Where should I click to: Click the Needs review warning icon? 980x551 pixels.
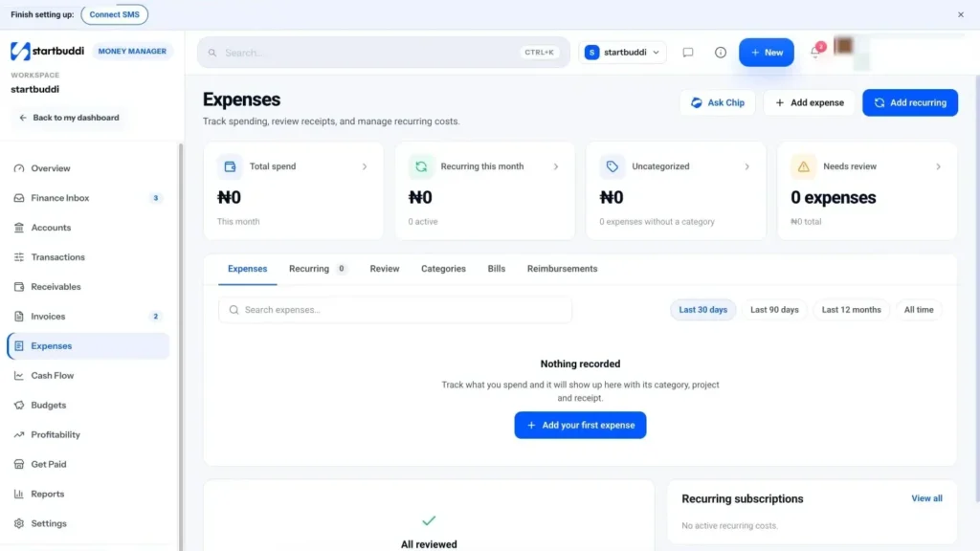(804, 166)
